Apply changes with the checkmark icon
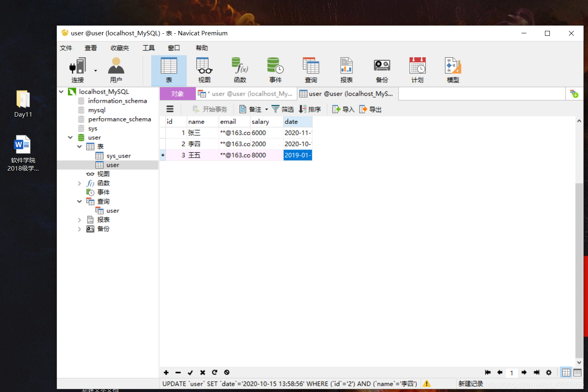Viewport: 588px width, 392px height. pos(190,373)
